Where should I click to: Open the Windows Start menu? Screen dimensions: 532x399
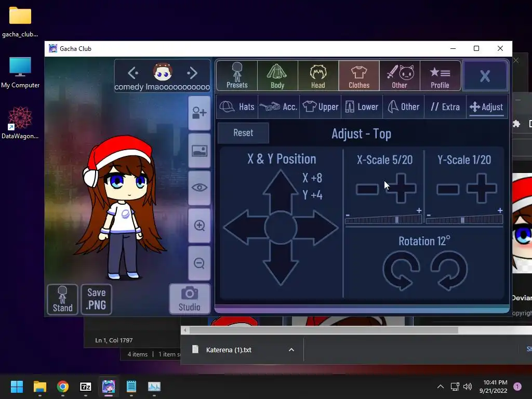17,387
